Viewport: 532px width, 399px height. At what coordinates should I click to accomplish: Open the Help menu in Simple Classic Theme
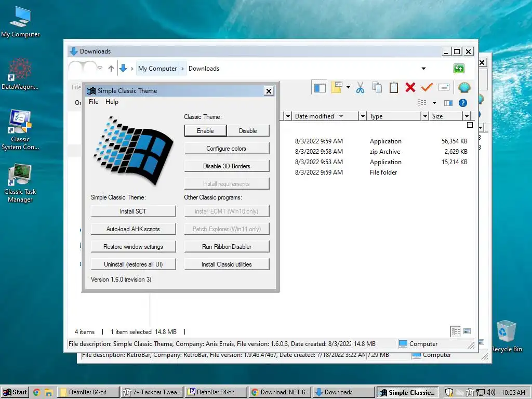112,102
